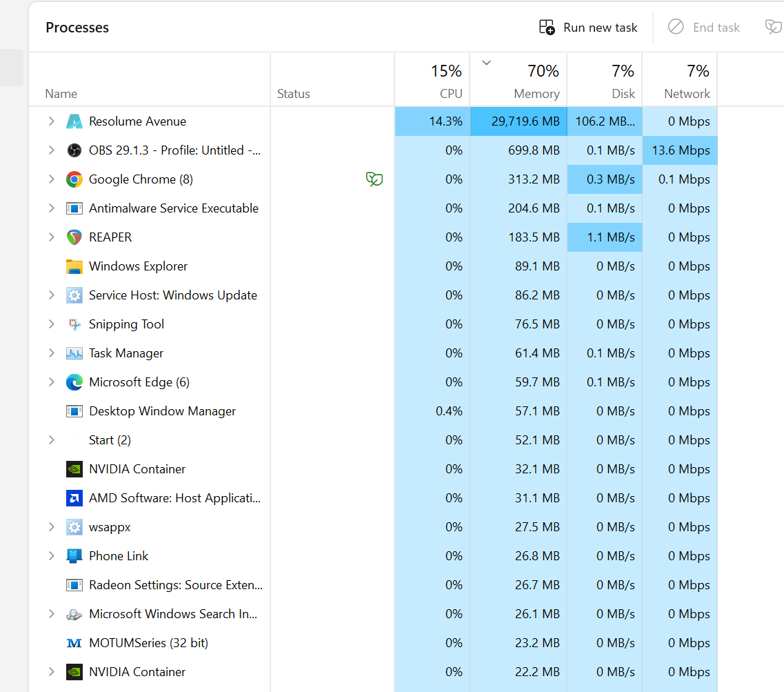Click the OBS Studio process icon
Screen dimensions: 784x692
click(x=74, y=150)
